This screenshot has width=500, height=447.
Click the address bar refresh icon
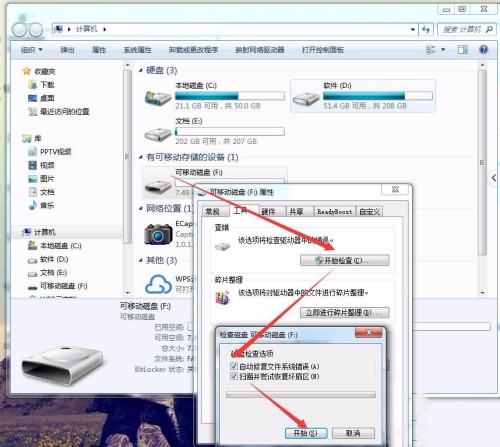pyautogui.click(x=426, y=29)
